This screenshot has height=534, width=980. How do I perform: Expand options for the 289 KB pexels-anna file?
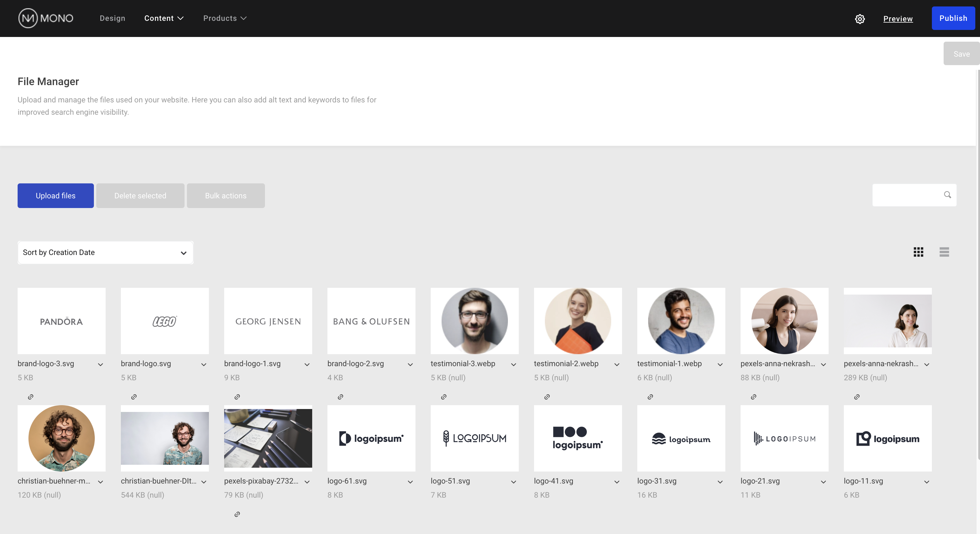tap(927, 364)
